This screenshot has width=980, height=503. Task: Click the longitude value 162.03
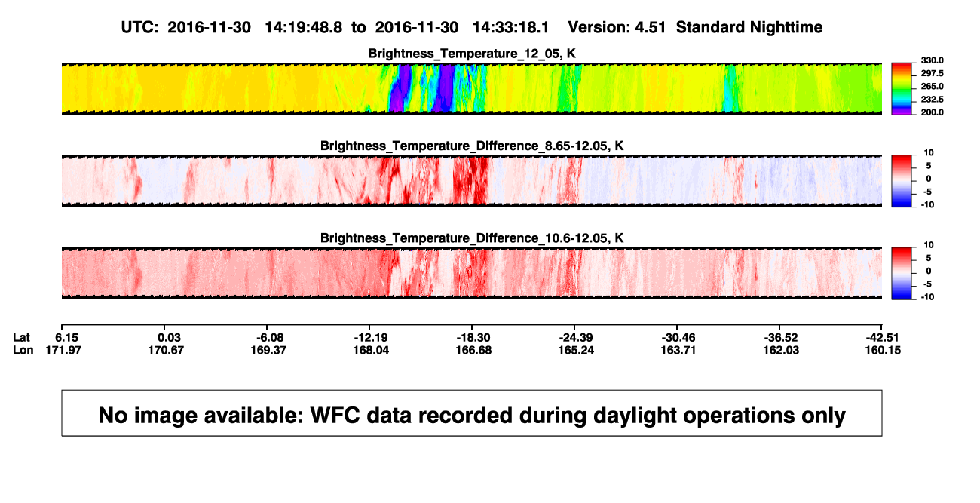coord(779,350)
